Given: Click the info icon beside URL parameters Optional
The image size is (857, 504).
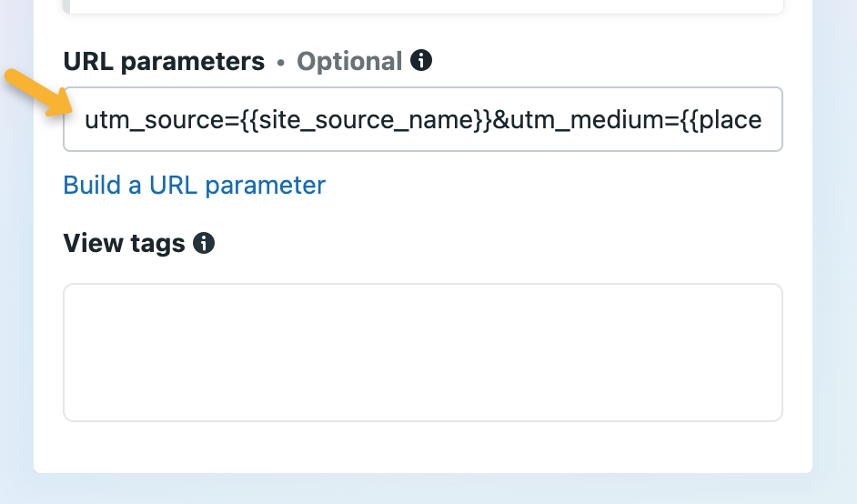Looking at the screenshot, I should [x=421, y=61].
